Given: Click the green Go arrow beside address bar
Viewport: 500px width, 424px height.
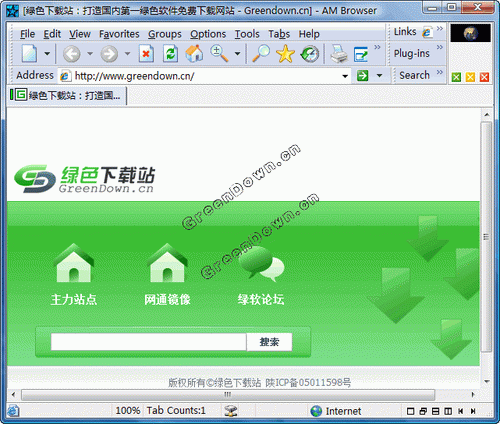Looking at the screenshot, I should click(x=362, y=76).
